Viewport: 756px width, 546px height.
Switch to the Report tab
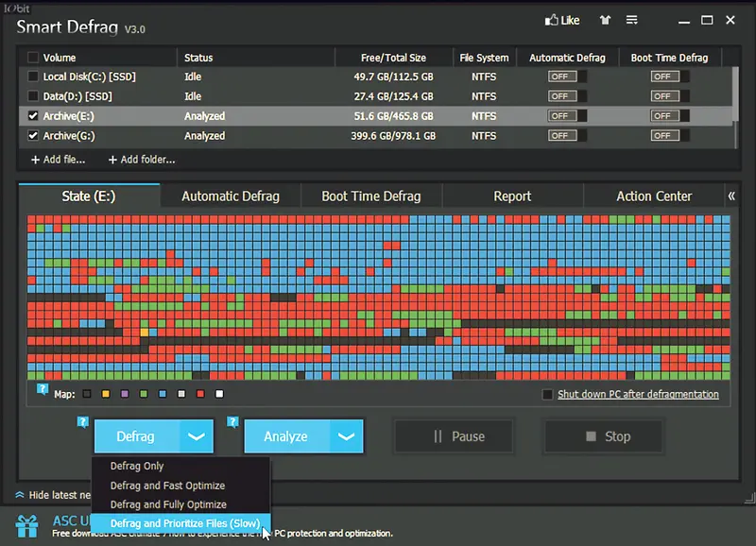tap(512, 196)
